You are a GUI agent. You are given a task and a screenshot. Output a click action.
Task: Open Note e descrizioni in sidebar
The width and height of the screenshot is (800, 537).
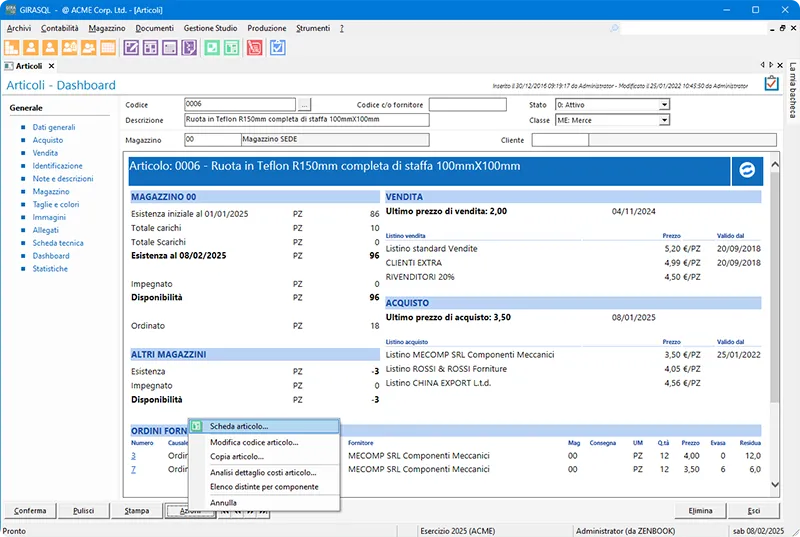pyautogui.click(x=63, y=178)
